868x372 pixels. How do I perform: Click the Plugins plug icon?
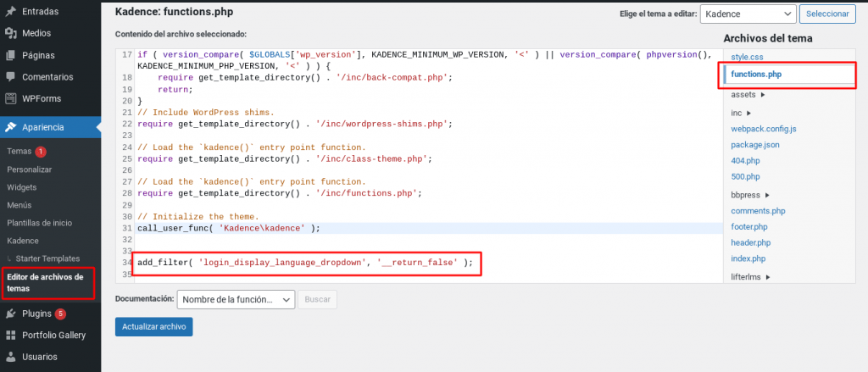[x=10, y=314]
